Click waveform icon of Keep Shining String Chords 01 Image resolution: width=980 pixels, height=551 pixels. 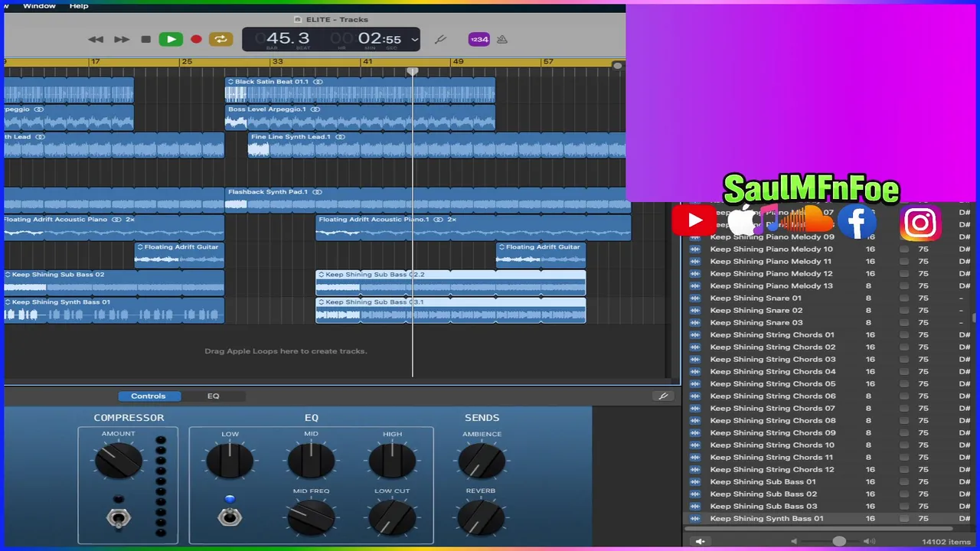coord(695,334)
